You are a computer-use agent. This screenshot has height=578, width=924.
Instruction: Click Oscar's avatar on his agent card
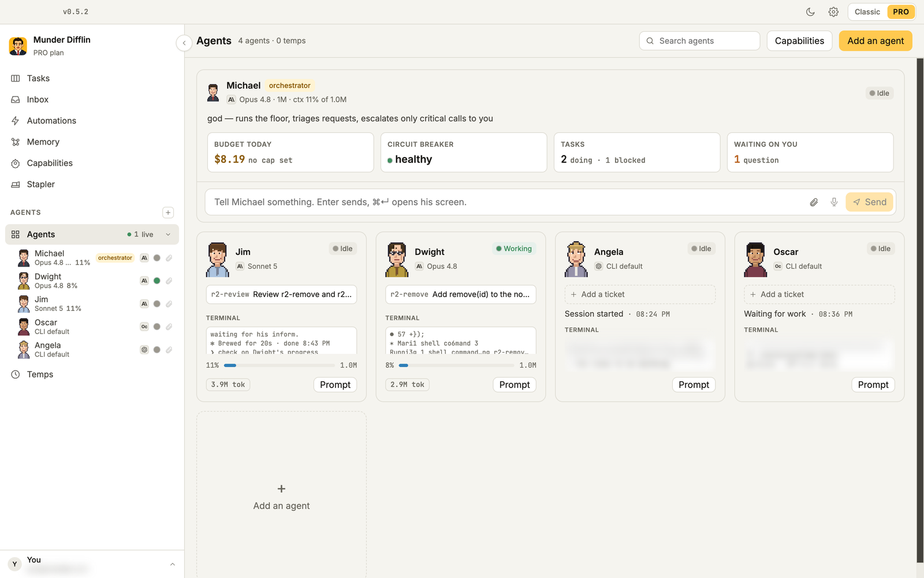(x=755, y=260)
